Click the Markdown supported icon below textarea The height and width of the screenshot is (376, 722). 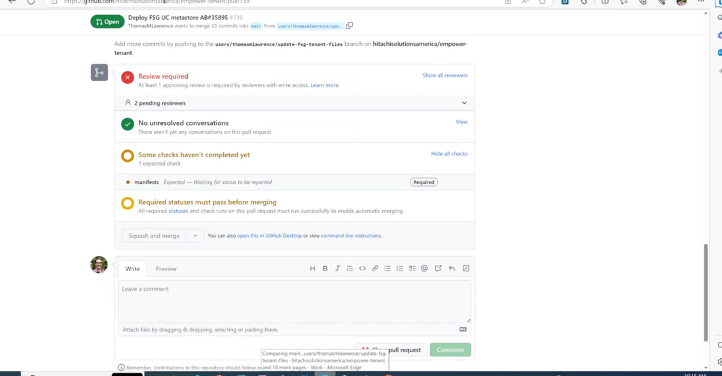click(463, 330)
